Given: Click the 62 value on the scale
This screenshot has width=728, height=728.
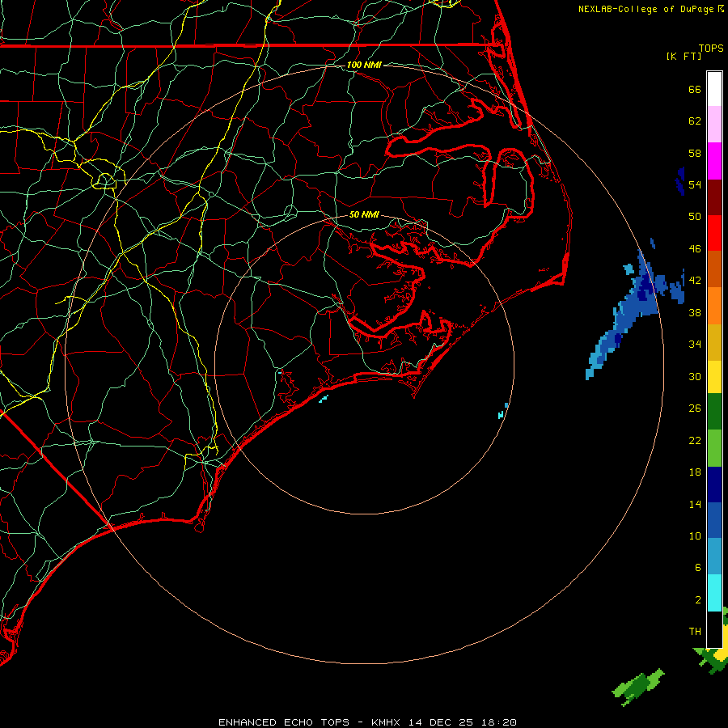Looking at the screenshot, I should click(695, 121).
